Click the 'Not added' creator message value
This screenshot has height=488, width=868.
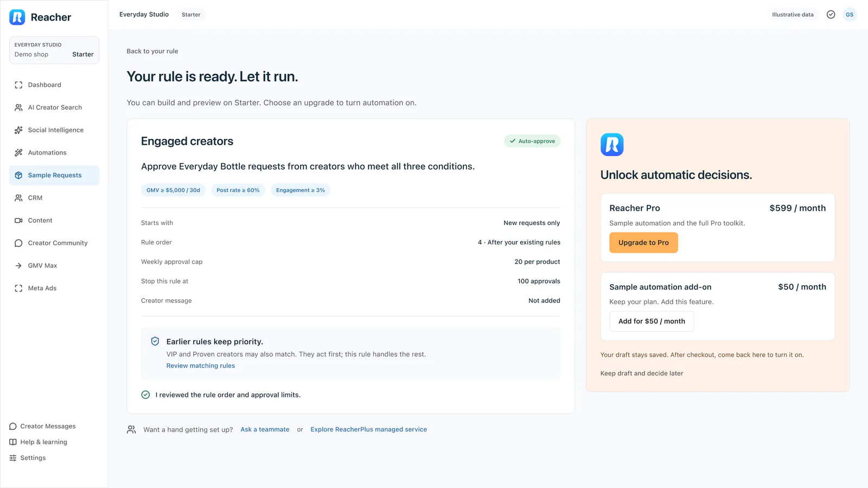tap(544, 300)
